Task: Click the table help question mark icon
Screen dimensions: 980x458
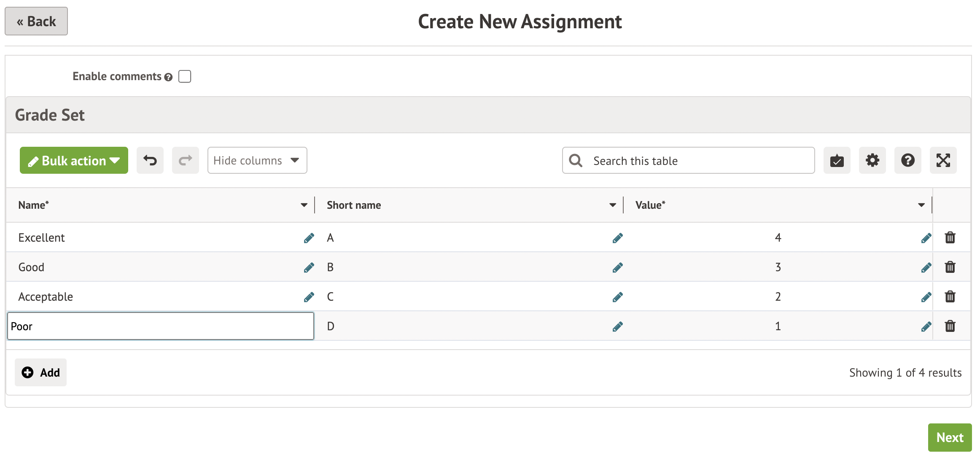Action: [x=907, y=160]
